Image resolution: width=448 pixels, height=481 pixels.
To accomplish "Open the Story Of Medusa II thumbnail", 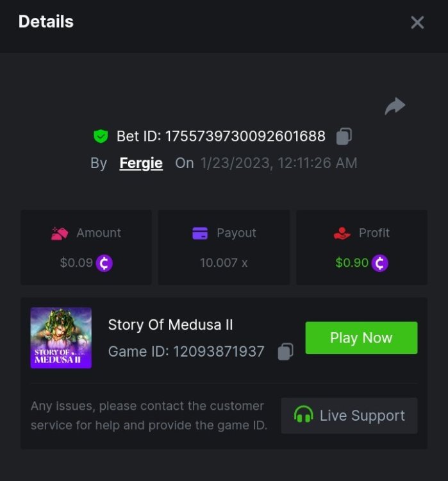I will 61,338.
